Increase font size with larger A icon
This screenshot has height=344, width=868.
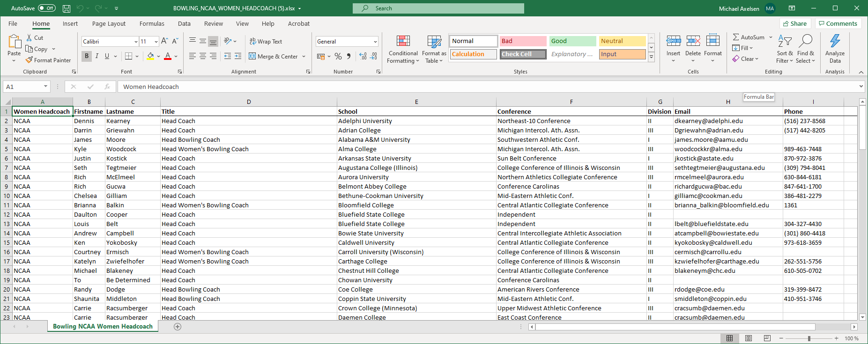(164, 41)
